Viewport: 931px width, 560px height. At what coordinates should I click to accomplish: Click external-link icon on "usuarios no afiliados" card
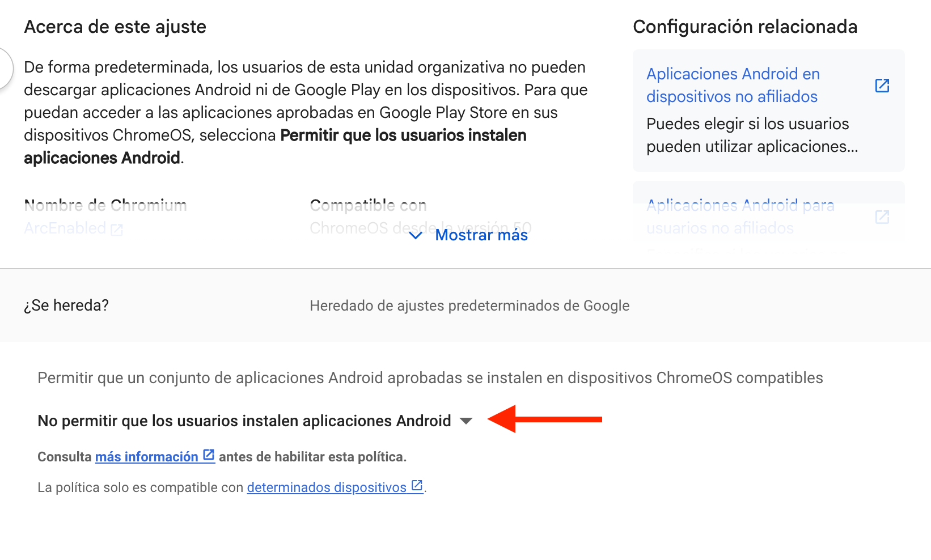point(882,217)
